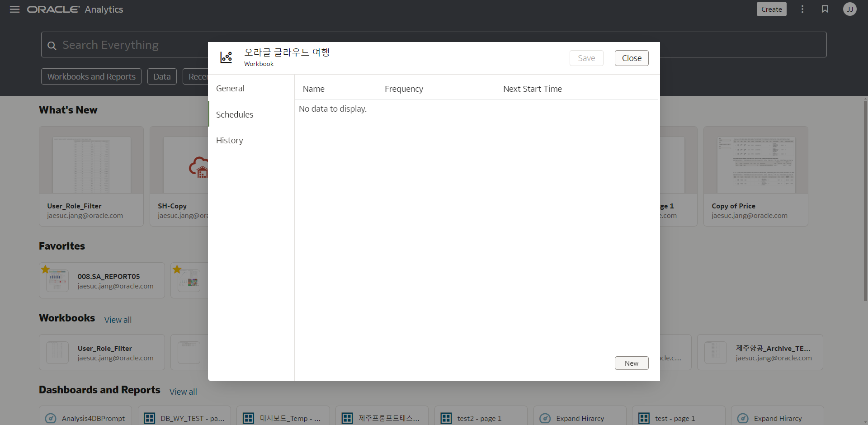Select the History tab
The image size is (868, 425).
251,140
